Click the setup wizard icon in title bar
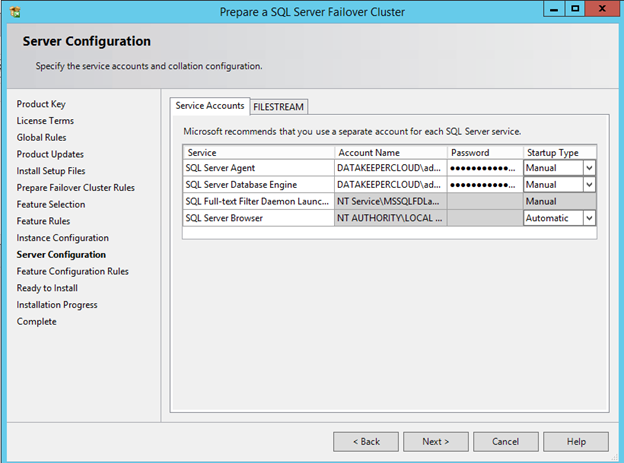Image resolution: width=624 pixels, height=463 pixels. tap(12, 11)
